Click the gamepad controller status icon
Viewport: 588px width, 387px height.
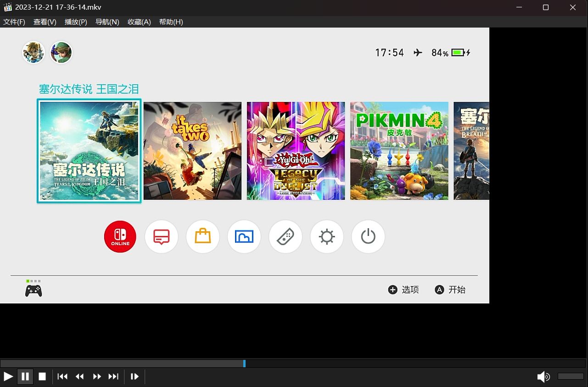34,291
